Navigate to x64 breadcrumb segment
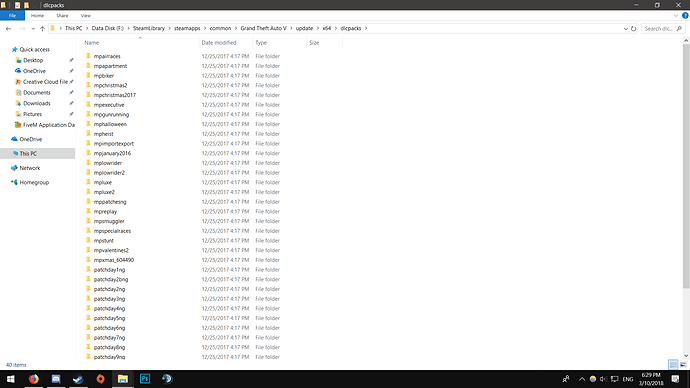The width and height of the screenshot is (690, 388). 327,28
